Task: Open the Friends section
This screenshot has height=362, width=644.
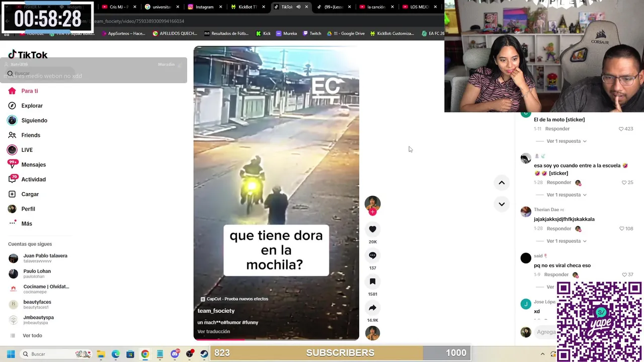Action: 24,135
